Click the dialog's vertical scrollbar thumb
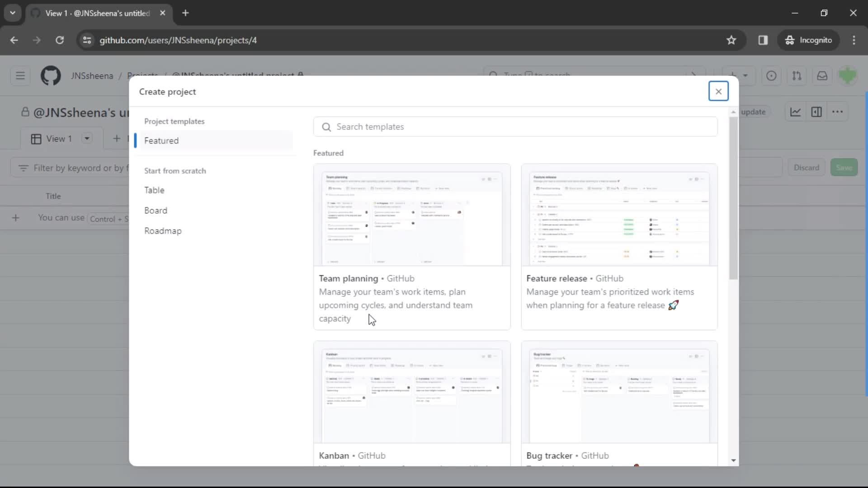The image size is (868, 488). click(733, 197)
